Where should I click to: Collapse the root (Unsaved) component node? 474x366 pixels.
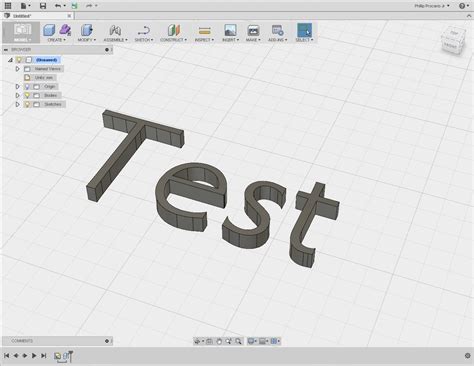click(x=10, y=60)
